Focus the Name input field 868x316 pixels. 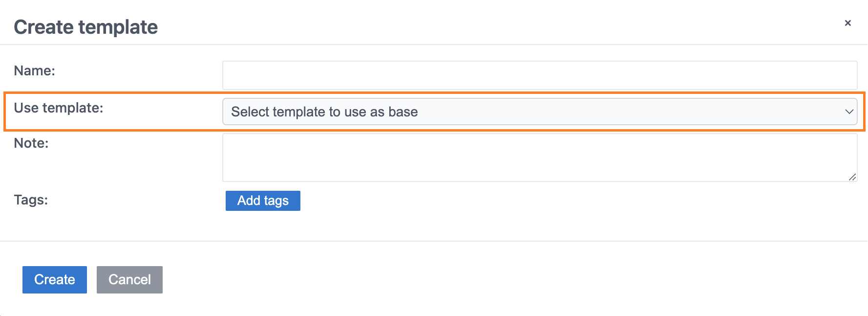[x=539, y=75]
